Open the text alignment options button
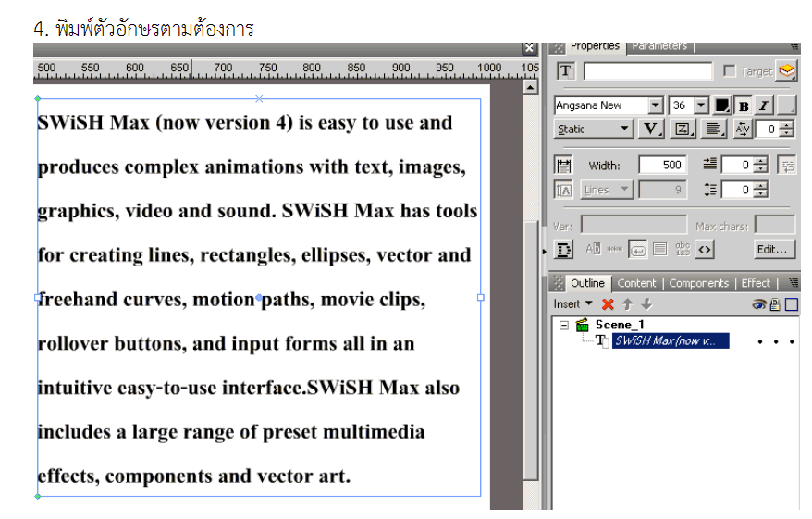Screen dimensions: 812x519 (714, 129)
